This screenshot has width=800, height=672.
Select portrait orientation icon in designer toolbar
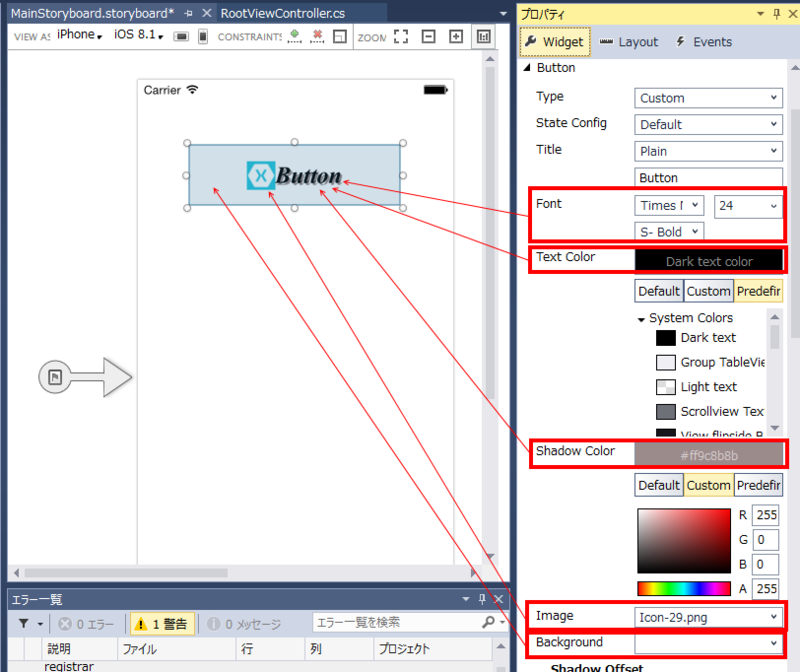pos(203,36)
